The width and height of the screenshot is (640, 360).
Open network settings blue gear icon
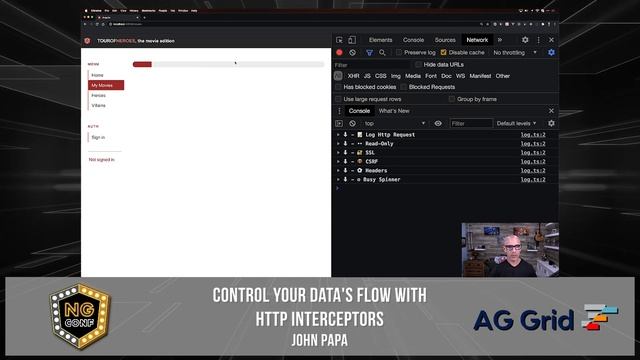(551, 52)
